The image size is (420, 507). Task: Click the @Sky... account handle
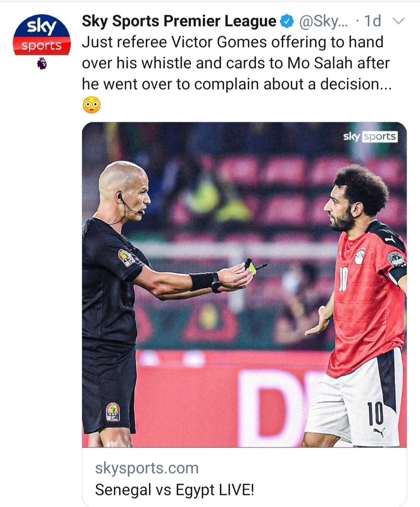point(324,21)
